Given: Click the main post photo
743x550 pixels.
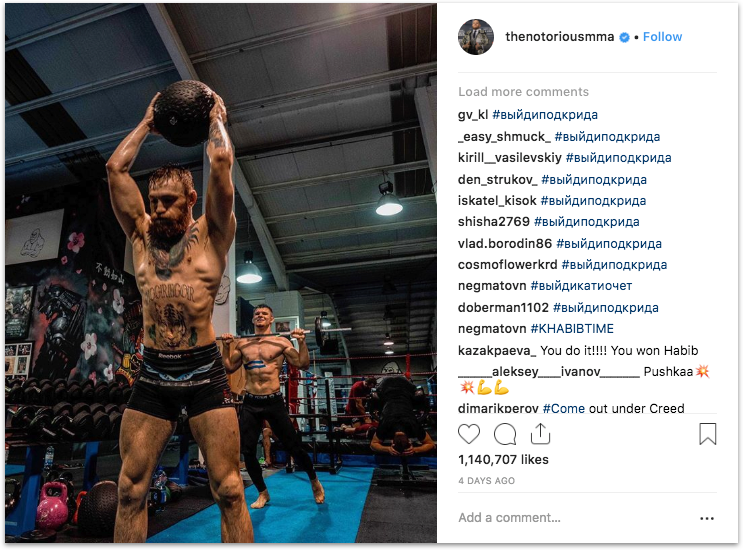Looking at the screenshot, I should point(221,273).
